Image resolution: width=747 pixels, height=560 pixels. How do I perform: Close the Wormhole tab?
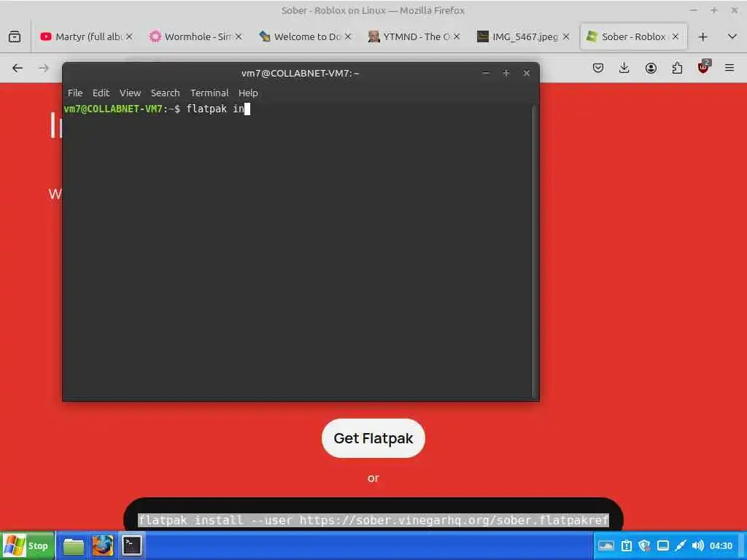click(x=239, y=36)
